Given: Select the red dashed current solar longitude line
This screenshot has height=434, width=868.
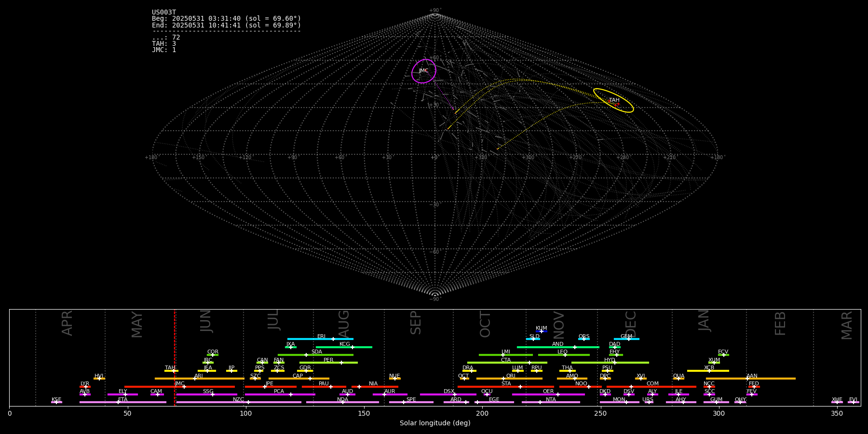Looking at the screenshot, I should click(x=175, y=357).
